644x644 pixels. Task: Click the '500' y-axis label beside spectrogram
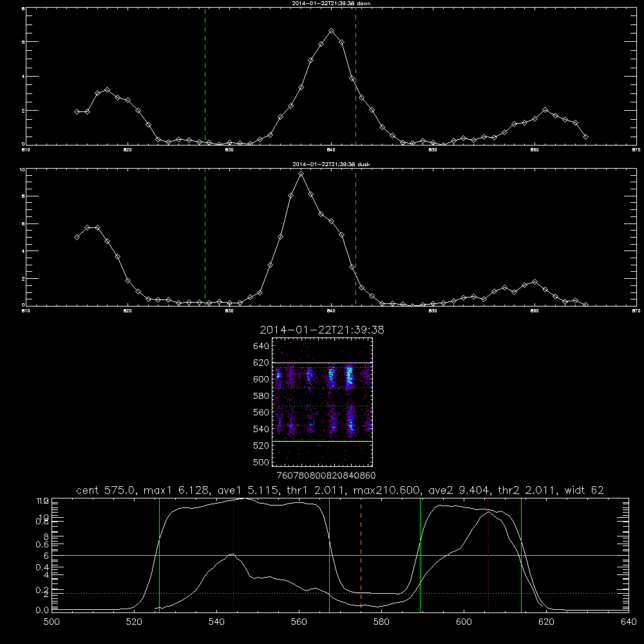[x=261, y=462]
